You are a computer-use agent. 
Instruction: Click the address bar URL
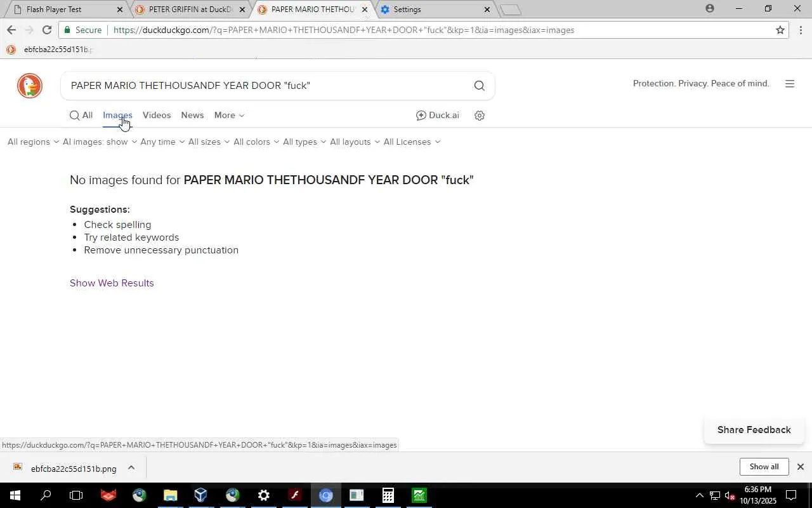(x=344, y=30)
